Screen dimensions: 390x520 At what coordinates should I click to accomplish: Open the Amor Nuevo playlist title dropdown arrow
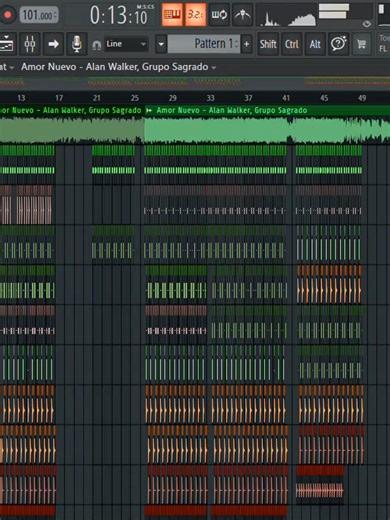pos(214,68)
